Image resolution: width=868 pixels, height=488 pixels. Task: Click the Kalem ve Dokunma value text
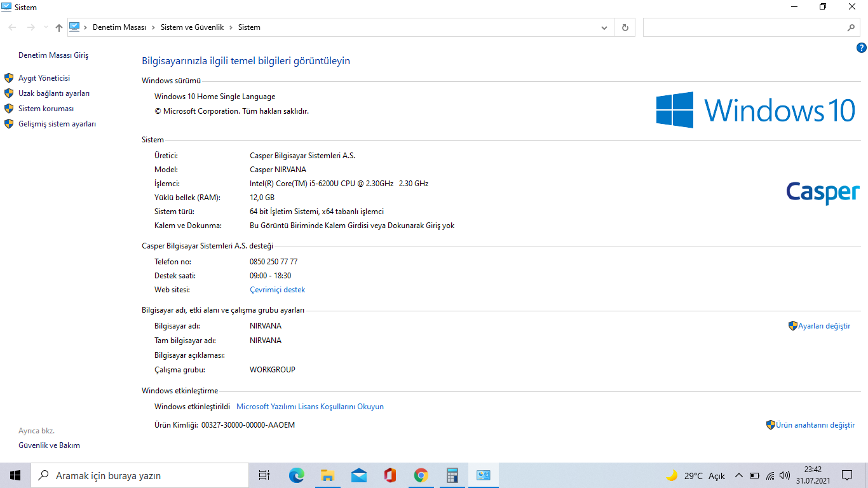(x=352, y=226)
